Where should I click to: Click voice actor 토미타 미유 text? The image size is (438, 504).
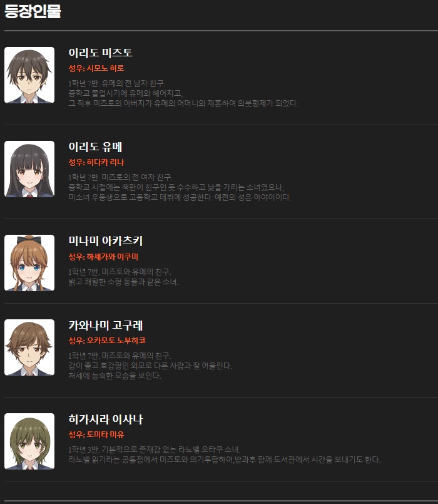coord(105,435)
